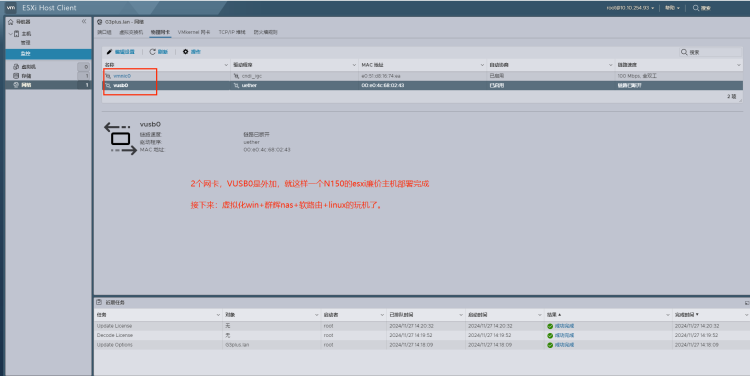
Task: Open the Queued time column dropdown
Action: [461, 315]
